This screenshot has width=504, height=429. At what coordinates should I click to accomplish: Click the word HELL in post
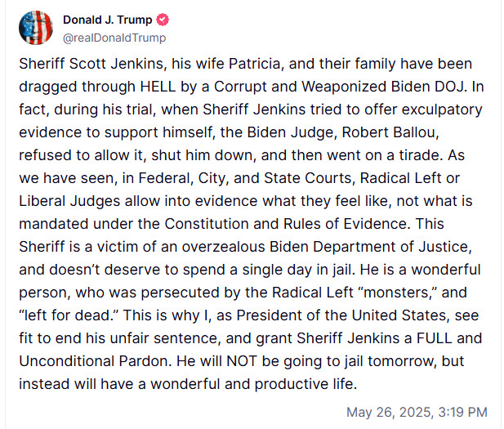[x=158, y=87]
